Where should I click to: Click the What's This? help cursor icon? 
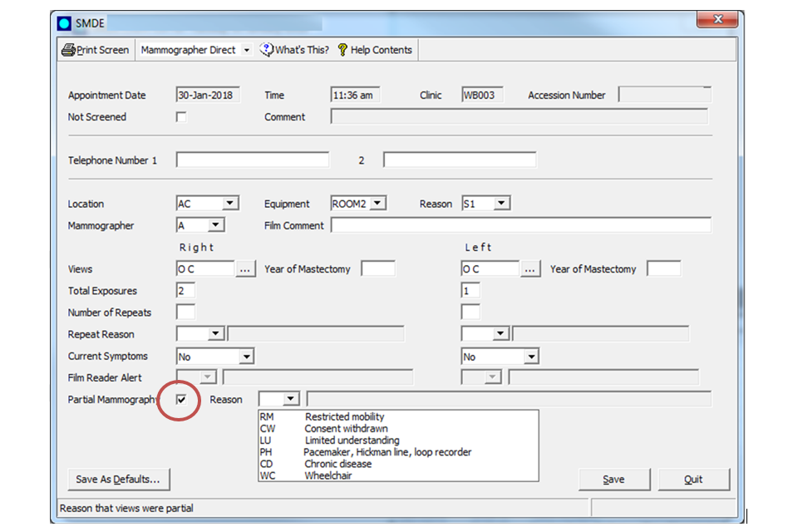coord(266,50)
